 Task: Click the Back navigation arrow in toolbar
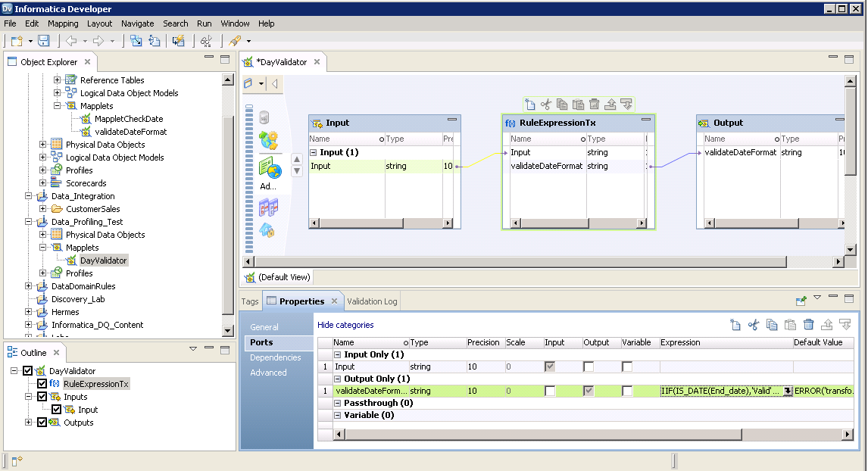71,40
